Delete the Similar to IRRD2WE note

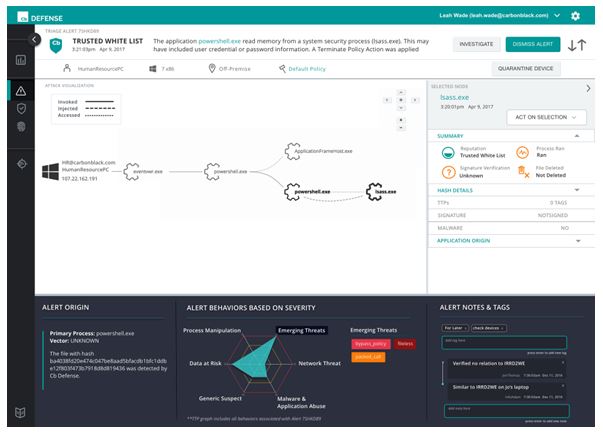tap(563, 386)
